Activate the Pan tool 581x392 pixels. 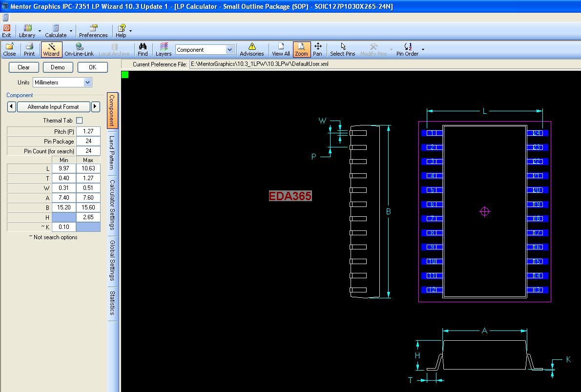[317, 49]
